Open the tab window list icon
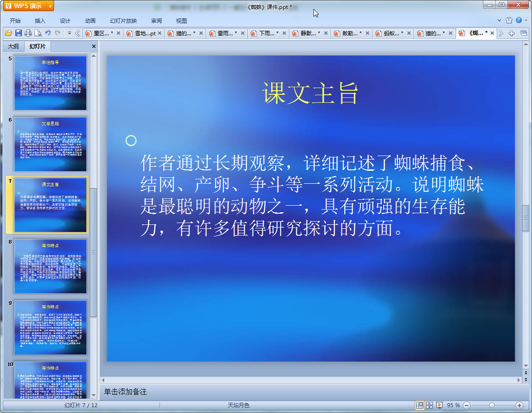The height and width of the screenshot is (413, 532). click(x=524, y=33)
